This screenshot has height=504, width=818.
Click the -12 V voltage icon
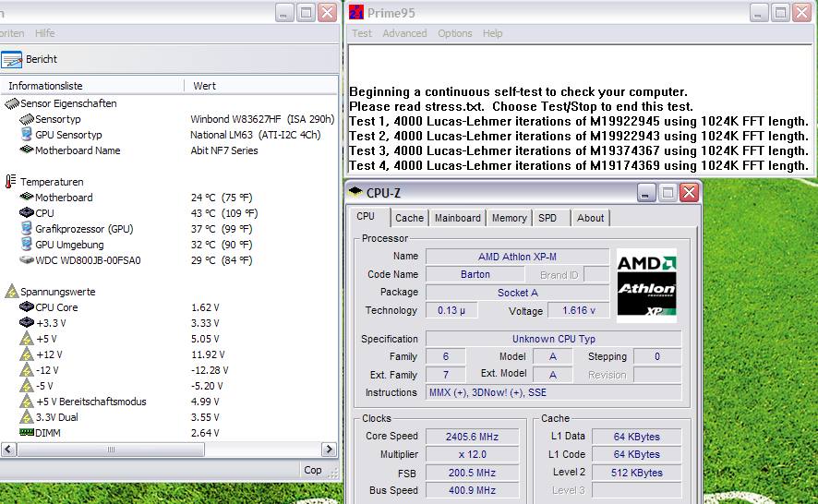tap(27, 370)
